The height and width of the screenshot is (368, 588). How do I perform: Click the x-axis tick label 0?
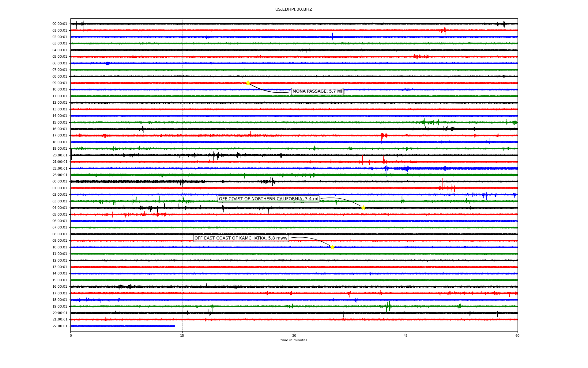(x=71, y=335)
